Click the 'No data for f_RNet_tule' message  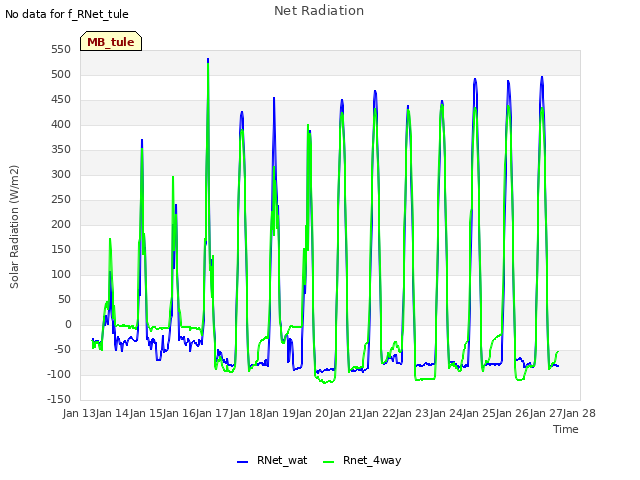pyautogui.click(x=67, y=14)
